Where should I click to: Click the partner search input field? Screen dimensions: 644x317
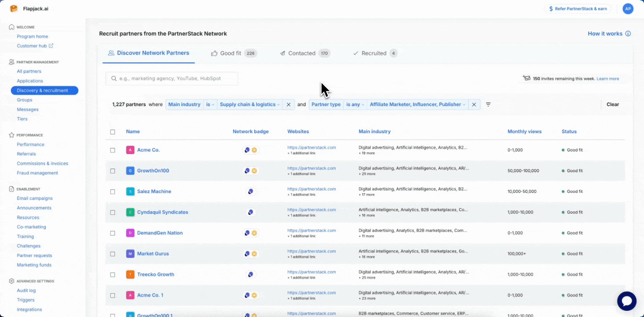[172, 78]
